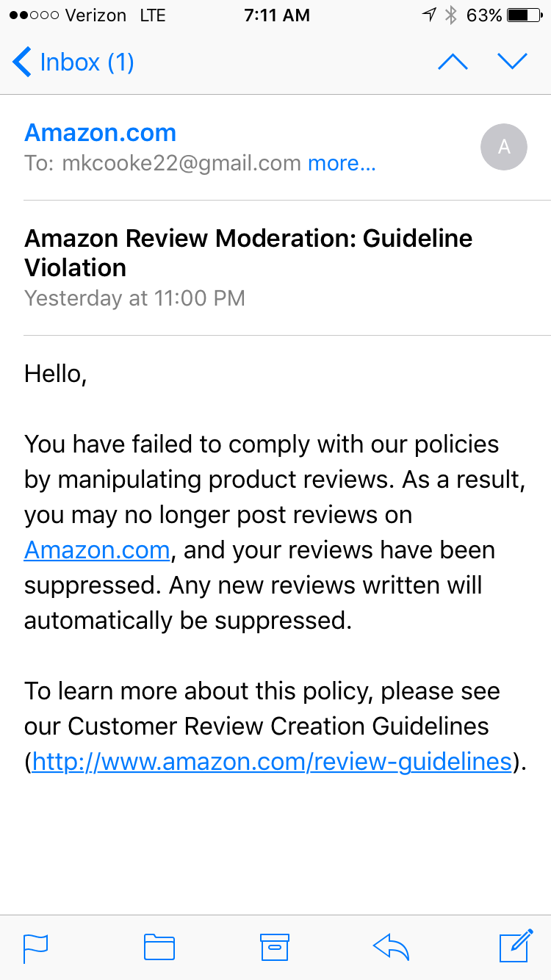Tap sender name Amazon.com

click(101, 133)
